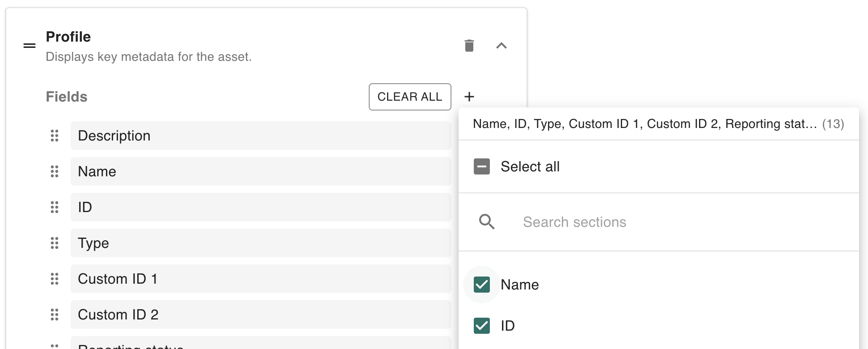
Task: Click the Profile section reorder handle
Action: click(x=29, y=46)
